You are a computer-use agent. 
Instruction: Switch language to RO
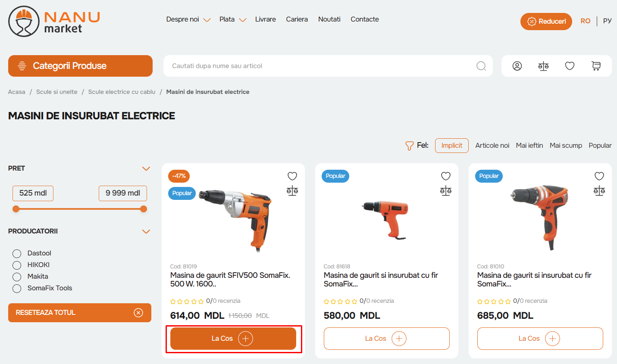(585, 21)
